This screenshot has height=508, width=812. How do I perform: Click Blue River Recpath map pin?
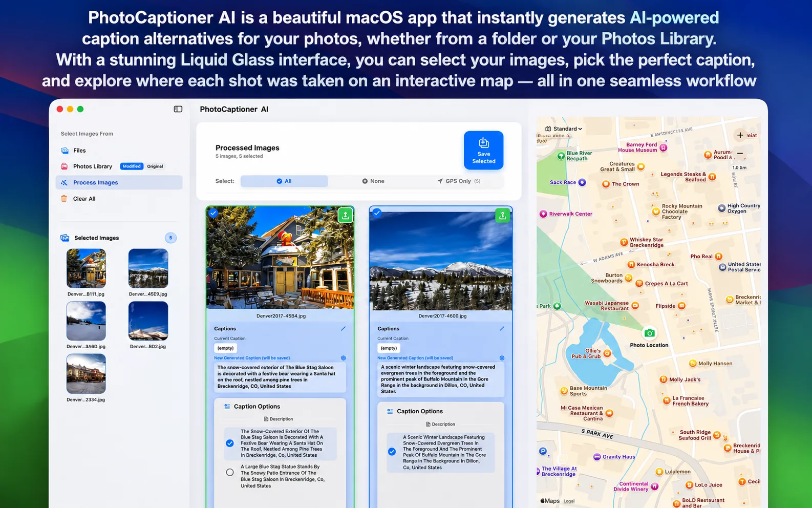point(561,156)
